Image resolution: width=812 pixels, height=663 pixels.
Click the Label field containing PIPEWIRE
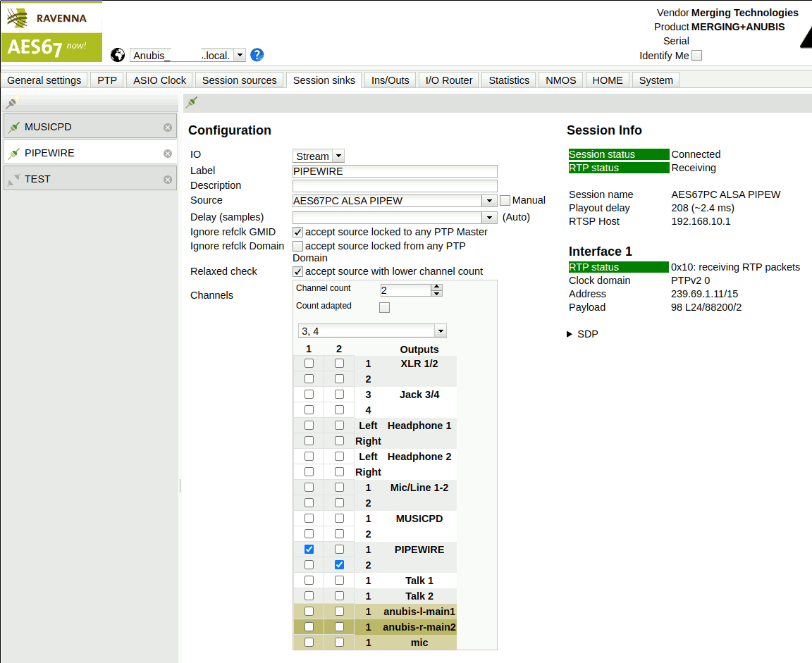coord(395,171)
